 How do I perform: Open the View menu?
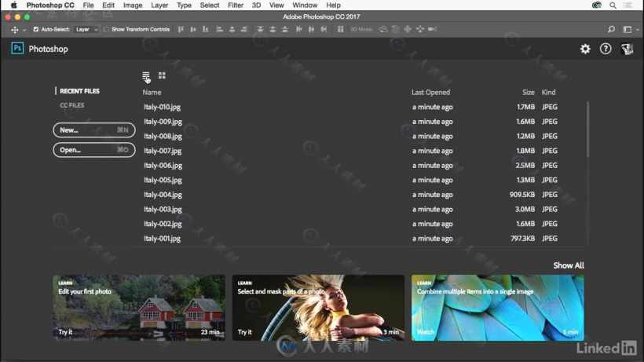276,5
